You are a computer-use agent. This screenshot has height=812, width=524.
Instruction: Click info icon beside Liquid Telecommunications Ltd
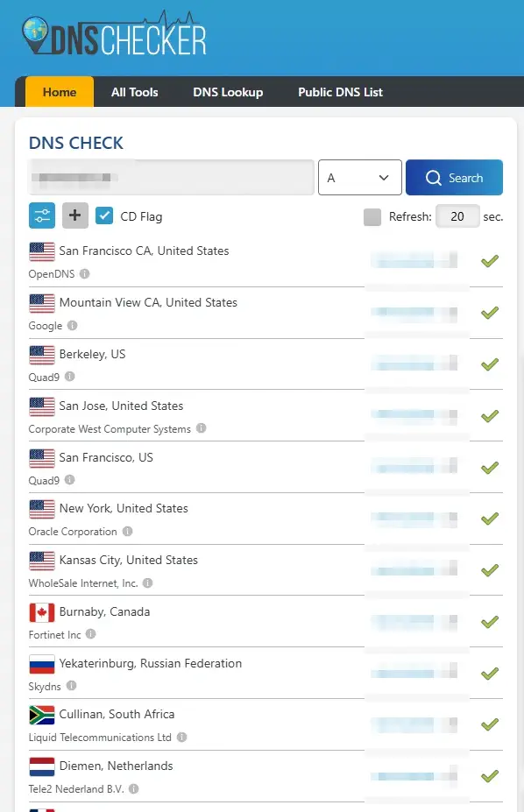pyautogui.click(x=181, y=737)
